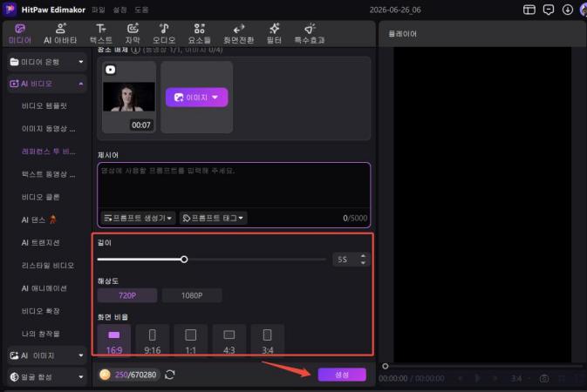
Task: Open 나의 창작물 in the sidebar
Action: [x=40, y=334]
